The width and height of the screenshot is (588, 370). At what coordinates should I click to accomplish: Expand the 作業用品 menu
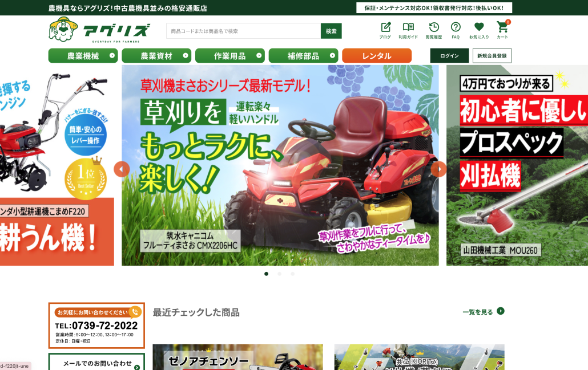point(230,56)
